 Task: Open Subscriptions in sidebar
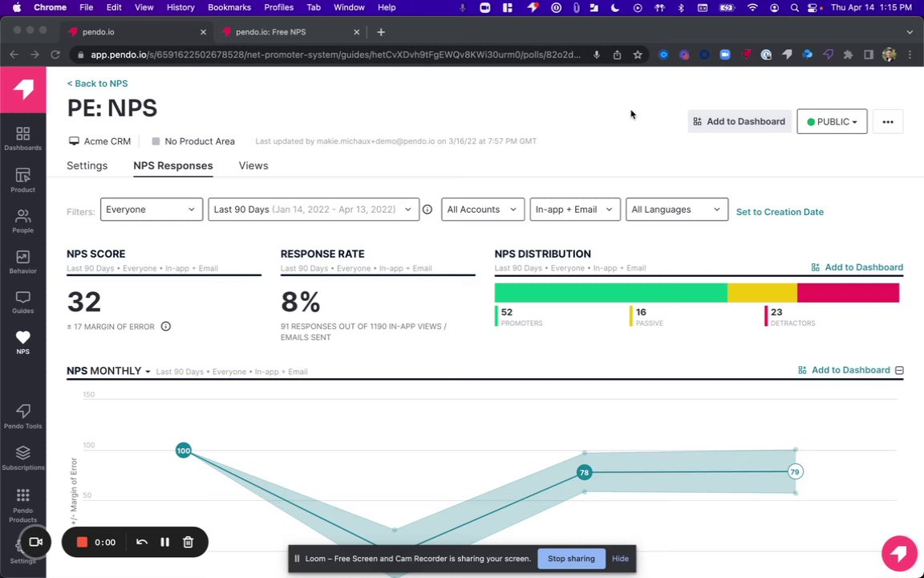[x=22, y=458]
